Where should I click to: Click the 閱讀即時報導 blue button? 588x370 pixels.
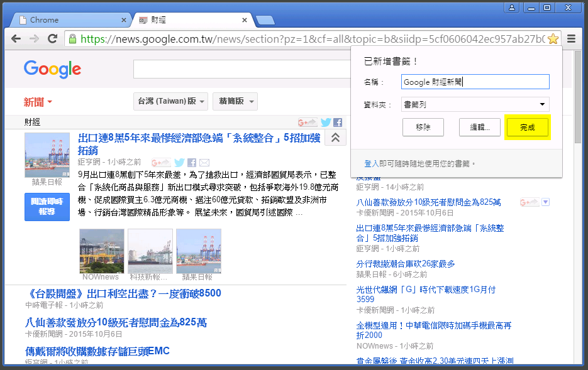(x=47, y=207)
